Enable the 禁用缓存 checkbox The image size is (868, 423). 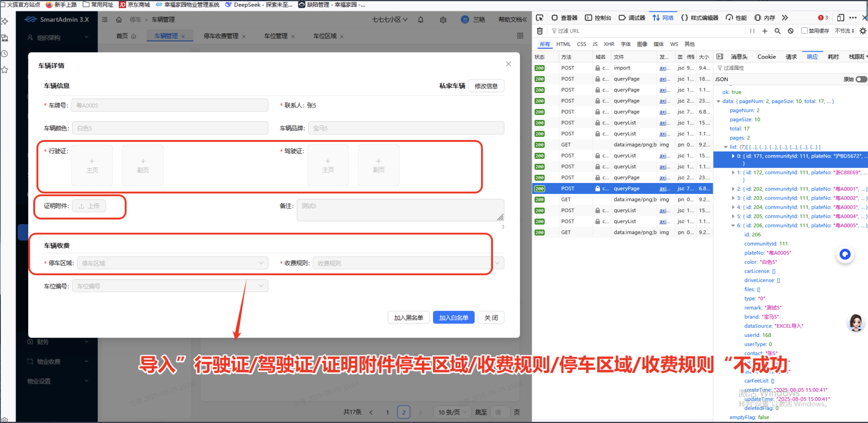[x=804, y=31]
